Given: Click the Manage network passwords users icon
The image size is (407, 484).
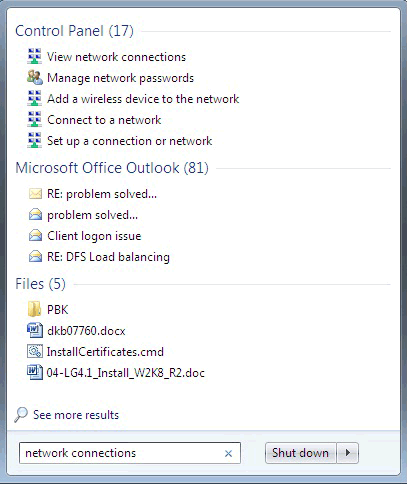Looking at the screenshot, I should 35,77.
